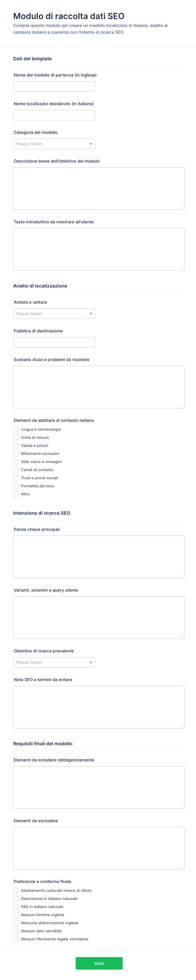Tick the Valuta e prezzi checkbox

(x=16, y=446)
